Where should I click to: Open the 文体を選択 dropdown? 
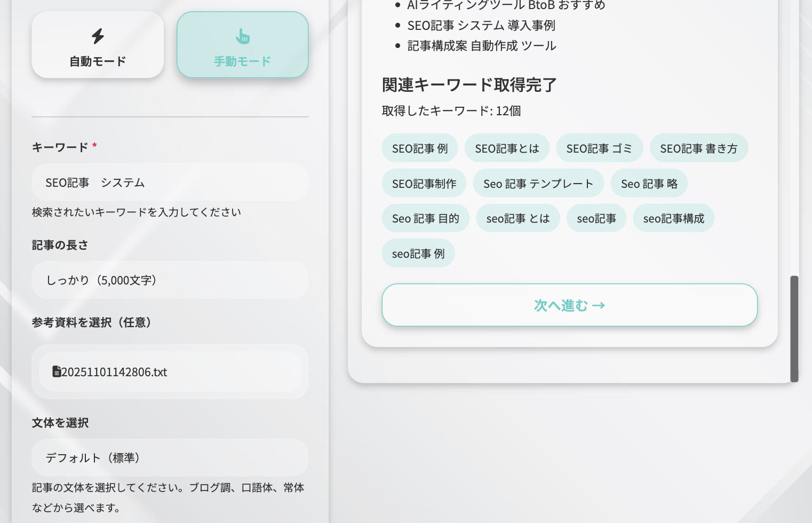[x=170, y=457]
